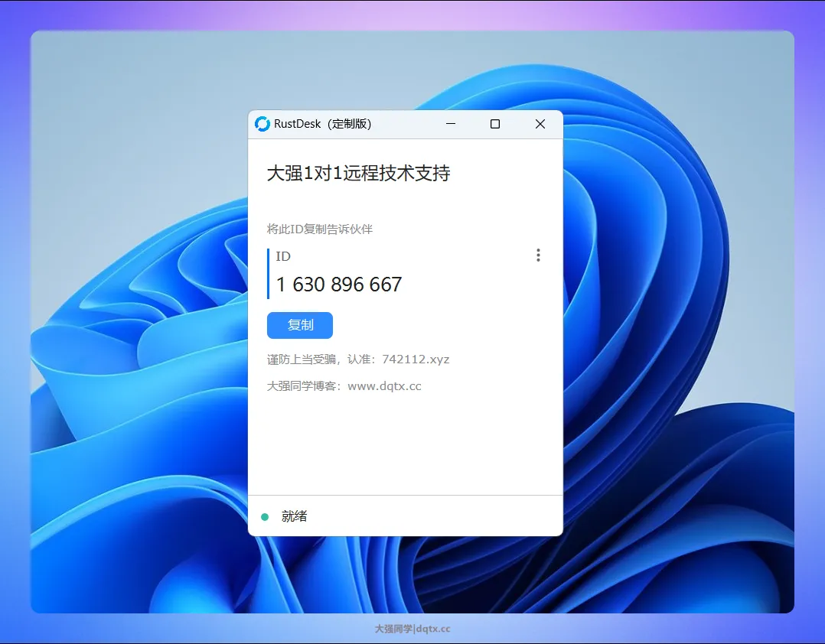The image size is (825, 644).
Task: Click the green ready status dot
Action: pyautogui.click(x=265, y=517)
